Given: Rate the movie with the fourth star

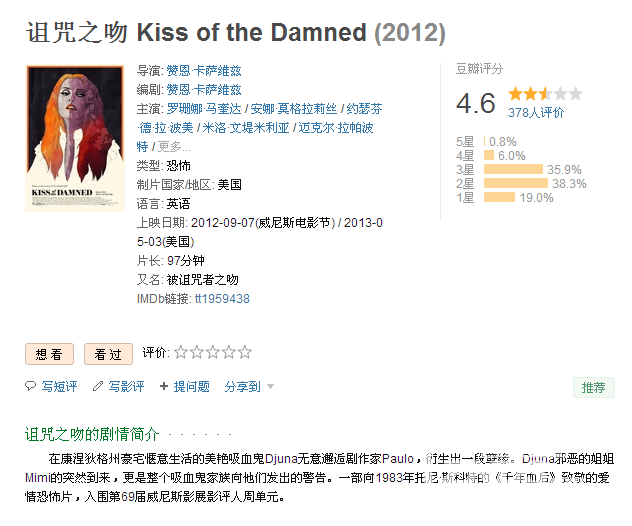Looking at the screenshot, I should click(x=229, y=352).
